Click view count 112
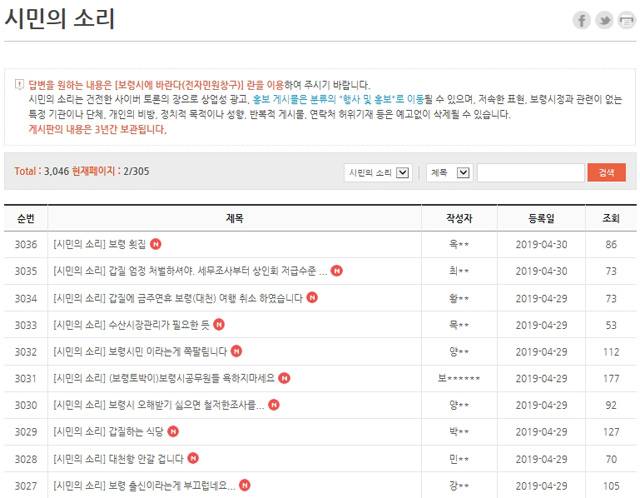640x498 pixels. [x=611, y=351]
